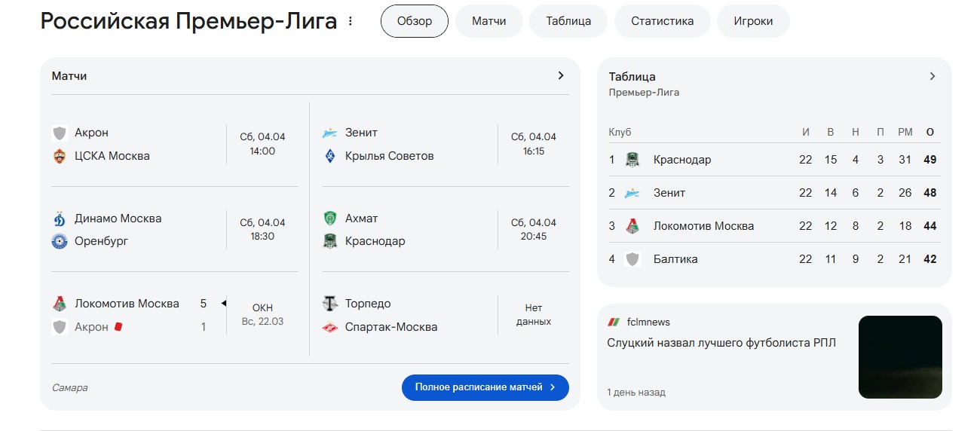
Task: Click the Локомотив Москва logo in standings table
Action: click(632, 226)
